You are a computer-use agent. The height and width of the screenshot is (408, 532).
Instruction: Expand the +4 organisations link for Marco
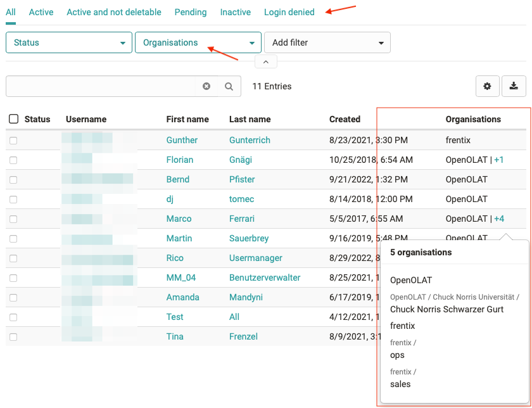click(x=499, y=219)
